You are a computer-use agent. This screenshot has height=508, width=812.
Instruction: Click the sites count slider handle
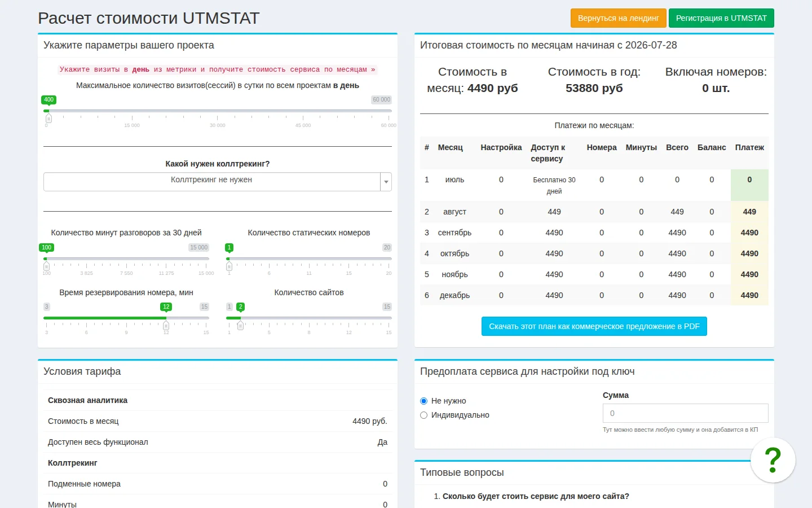(x=240, y=326)
